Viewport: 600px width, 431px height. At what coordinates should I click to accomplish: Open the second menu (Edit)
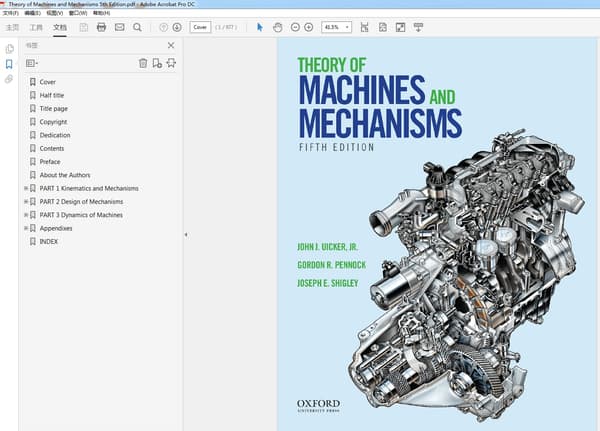pyautogui.click(x=33, y=13)
